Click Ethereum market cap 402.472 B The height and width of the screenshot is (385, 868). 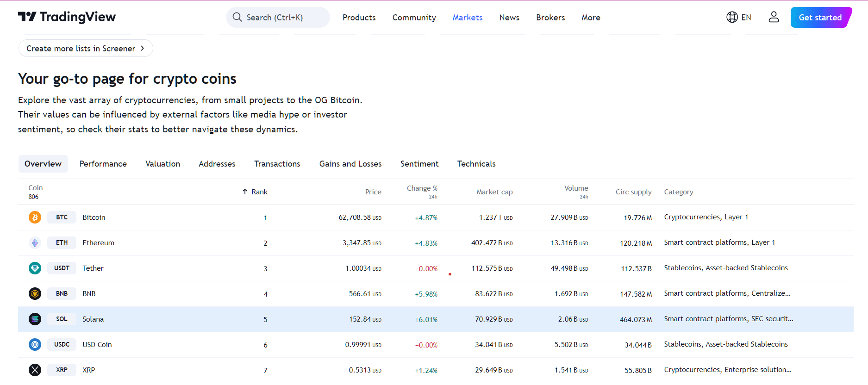pyautogui.click(x=492, y=243)
